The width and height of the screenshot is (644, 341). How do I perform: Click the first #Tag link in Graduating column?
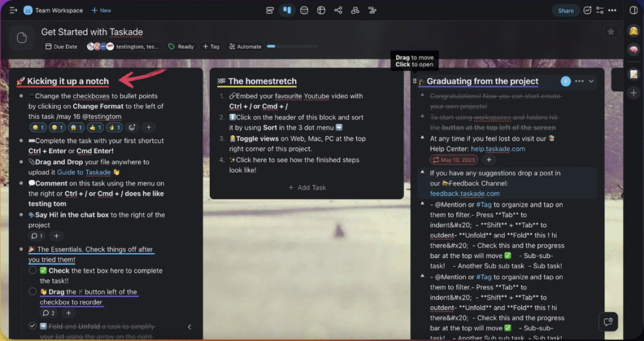click(484, 204)
